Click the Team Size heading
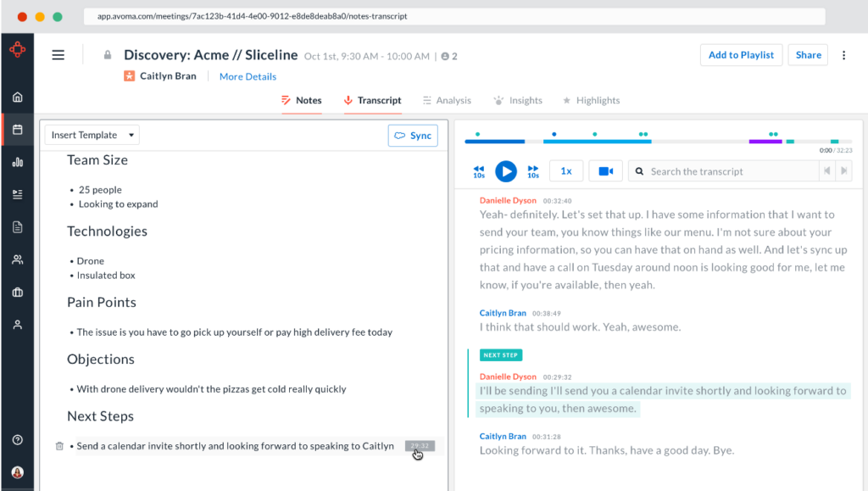 click(x=97, y=160)
